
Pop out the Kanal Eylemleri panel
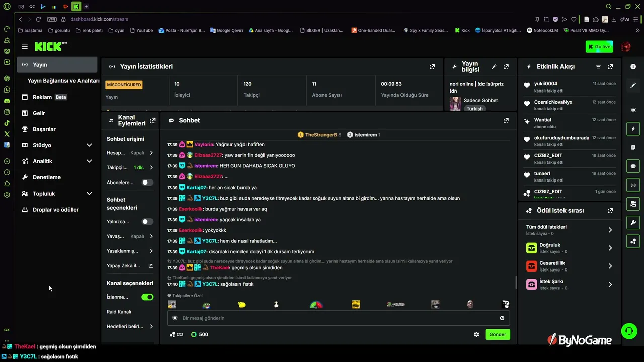(153, 120)
